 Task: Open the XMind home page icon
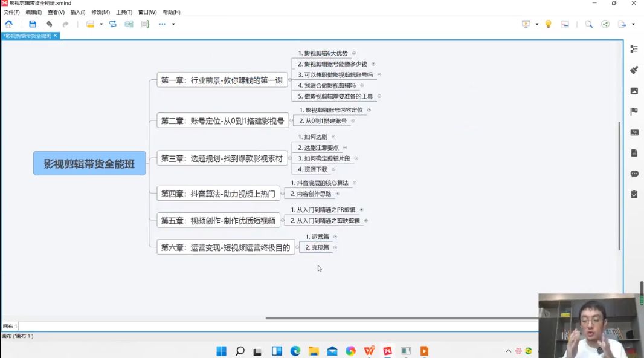click(8, 24)
